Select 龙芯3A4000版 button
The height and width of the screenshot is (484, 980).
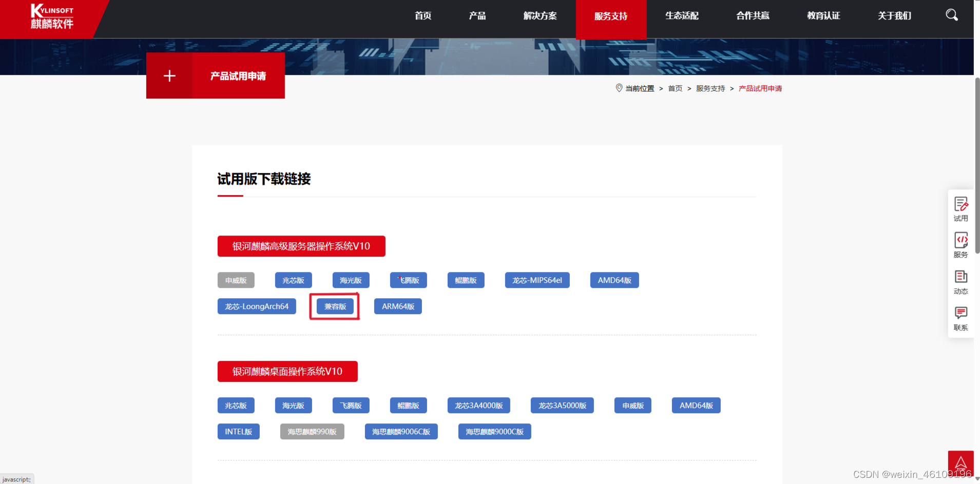[x=479, y=405]
